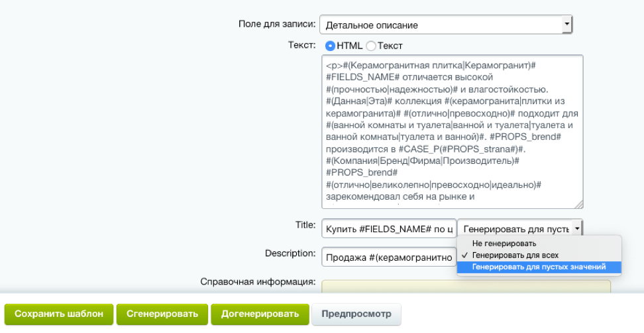Viewport: 644px width, 333px height.
Task: Click the Title input field
Action: [388, 228]
